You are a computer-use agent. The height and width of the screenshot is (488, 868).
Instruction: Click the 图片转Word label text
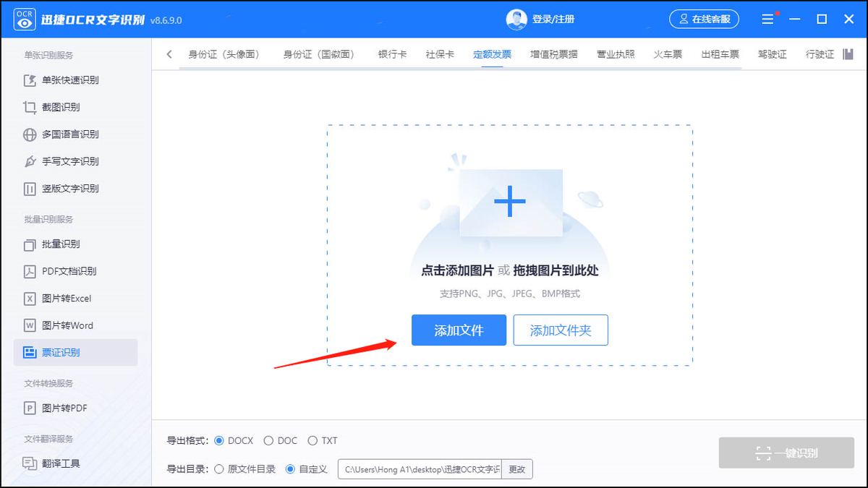68,325
